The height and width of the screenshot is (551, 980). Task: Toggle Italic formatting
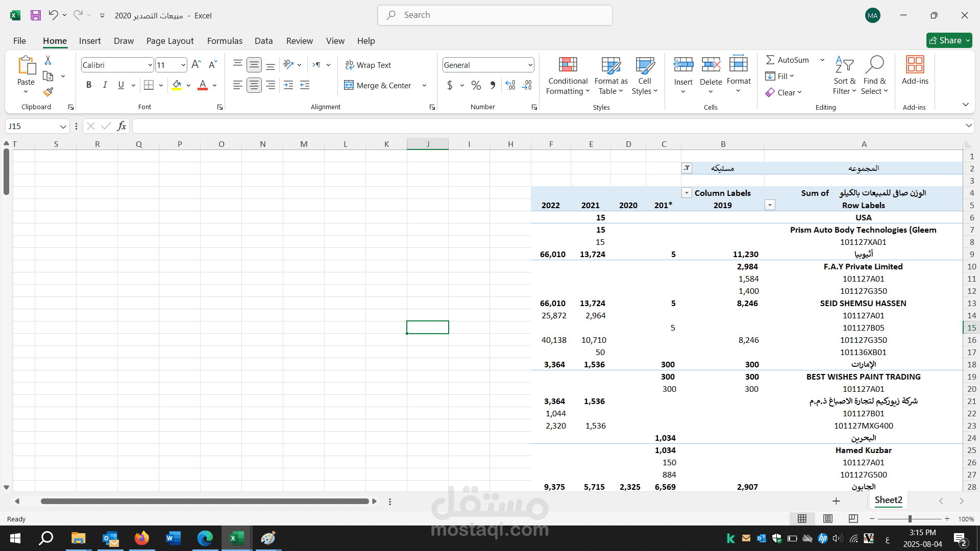(x=105, y=85)
